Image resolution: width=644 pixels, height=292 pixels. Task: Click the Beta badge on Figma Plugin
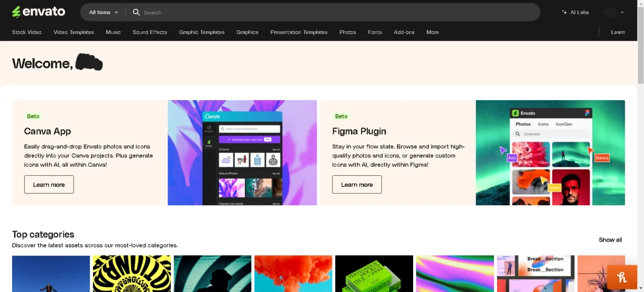pos(341,116)
